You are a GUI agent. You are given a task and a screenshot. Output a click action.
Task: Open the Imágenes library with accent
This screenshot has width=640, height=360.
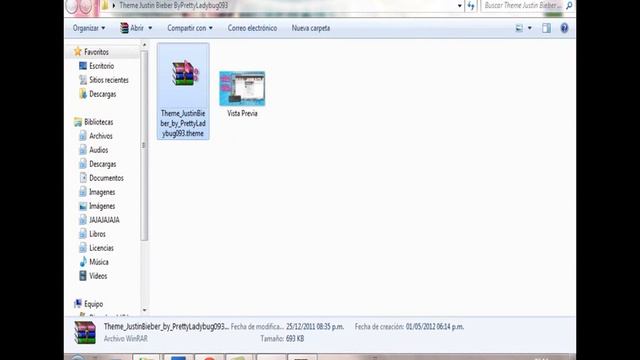click(x=102, y=206)
